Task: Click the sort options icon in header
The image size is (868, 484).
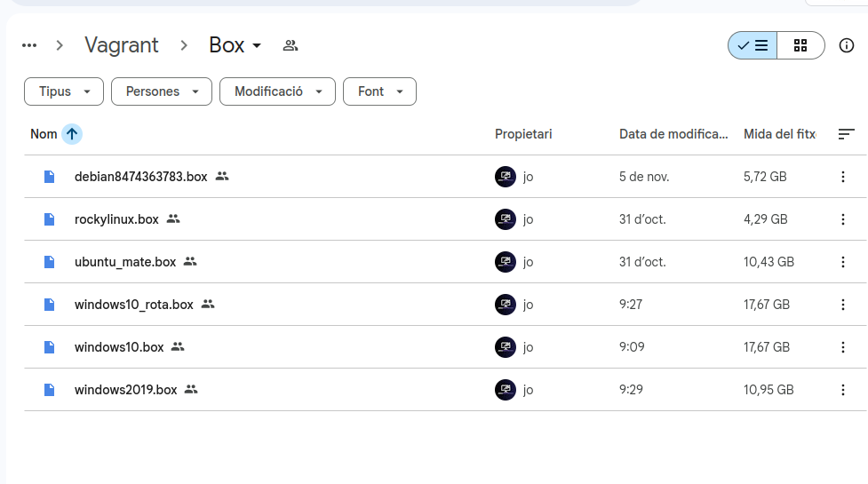Action: pyautogui.click(x=846, y=134)
